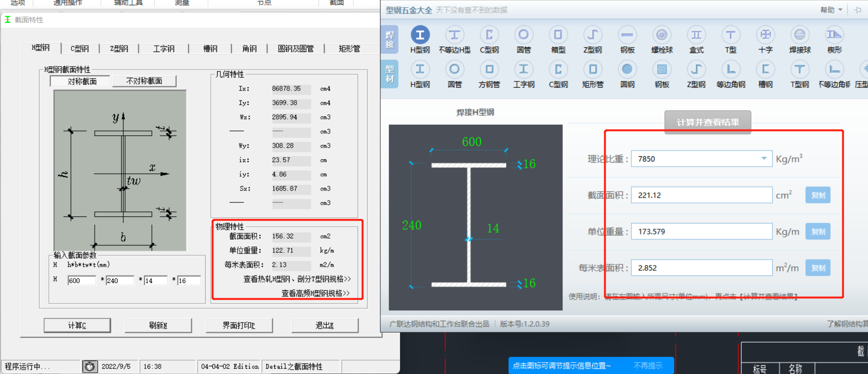Switch to the 角钢 tab in 截面特性

coord(249,49)
